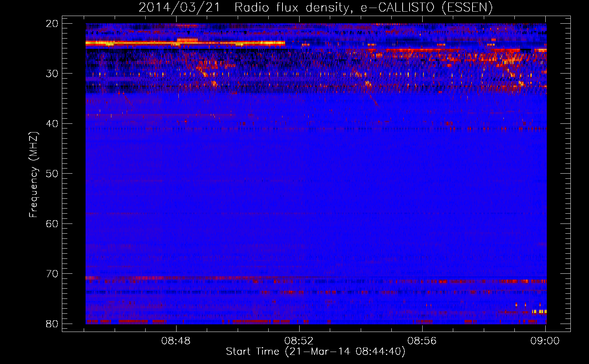Click the 08:52 time tick label
Image resolution: width=589 pixels, height=364 pixels.
pos(299,341)
